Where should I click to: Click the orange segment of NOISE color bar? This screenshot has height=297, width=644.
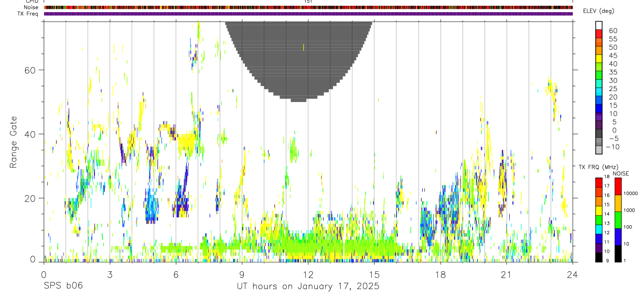pos(618,203)
